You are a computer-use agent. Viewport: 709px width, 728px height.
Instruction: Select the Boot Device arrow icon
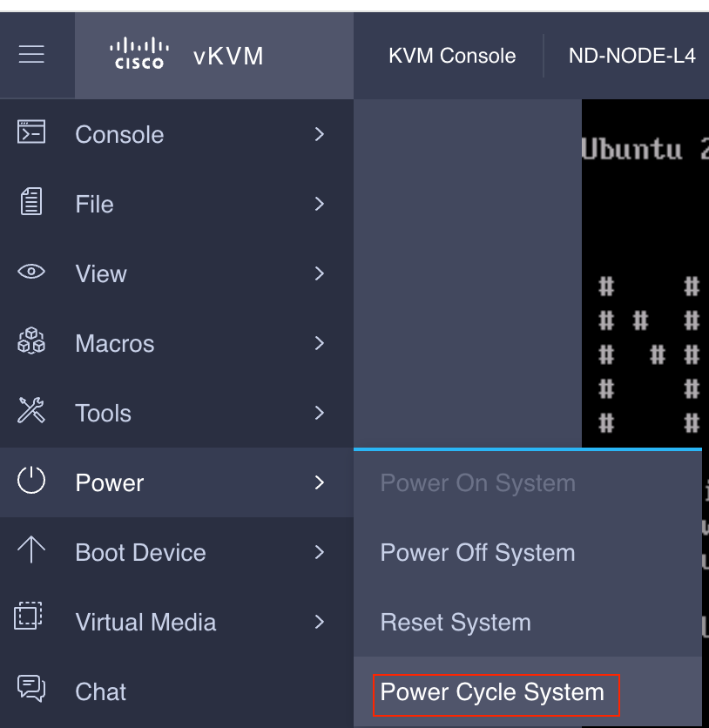(x=31, y=549)
